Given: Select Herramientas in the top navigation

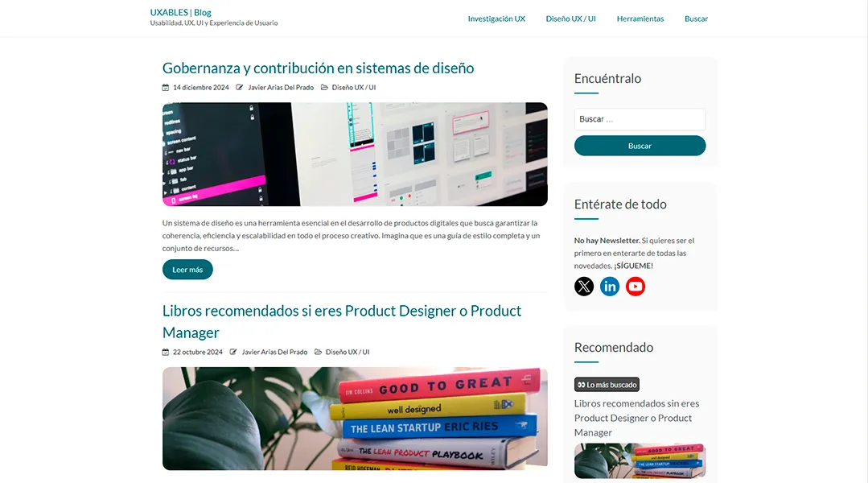Looking at the screenshot, I should click(x=640, y=19).
